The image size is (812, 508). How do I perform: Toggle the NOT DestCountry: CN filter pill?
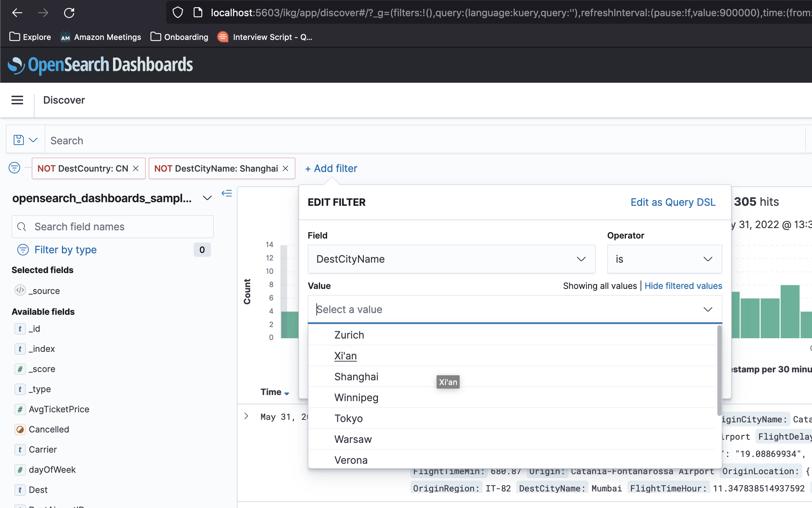tap(83, 168)
